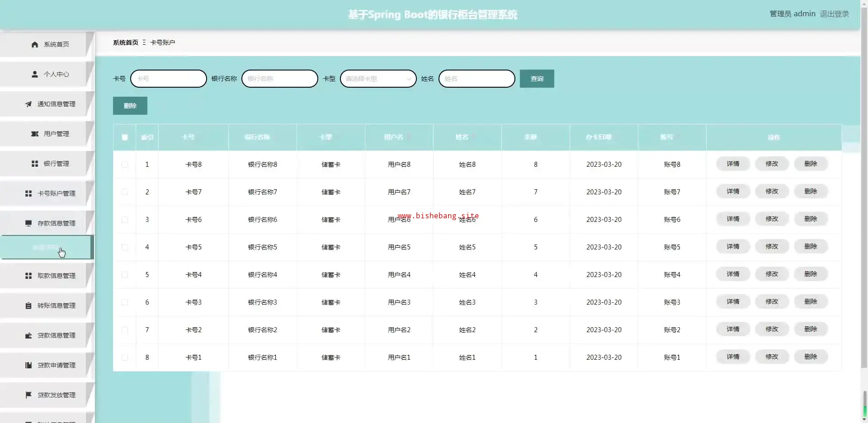Go to 系统首页 in the breadcrumb

126,42
